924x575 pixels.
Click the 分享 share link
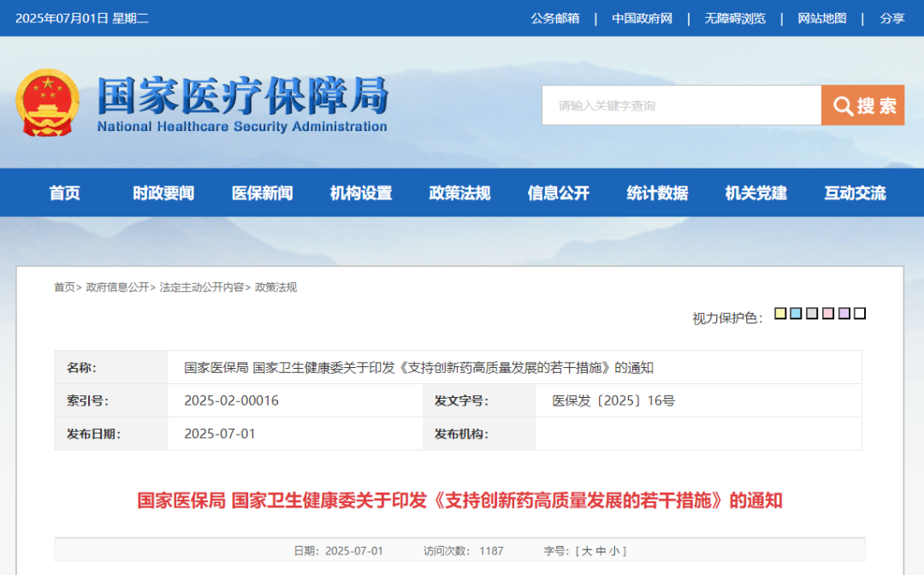tap(892, 18)
